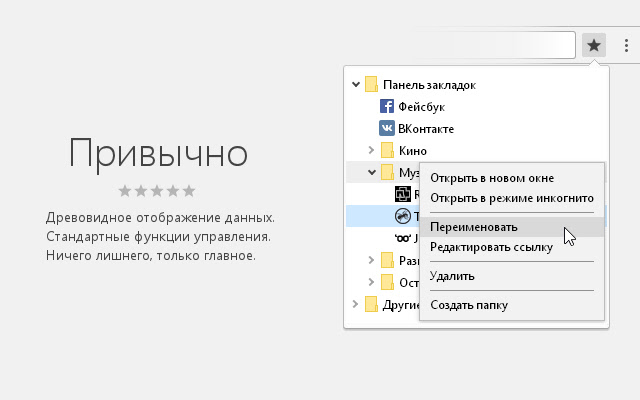Expand the Кино folder arrow

point(371,150)
